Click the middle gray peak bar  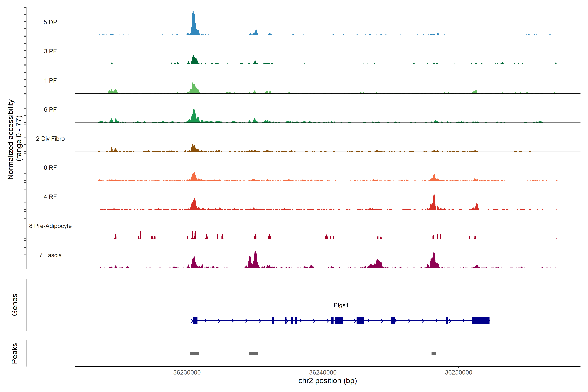coord(253,353)
